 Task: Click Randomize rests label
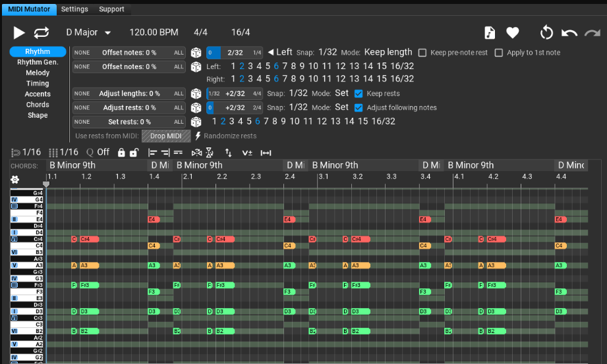tap(230, 136)
